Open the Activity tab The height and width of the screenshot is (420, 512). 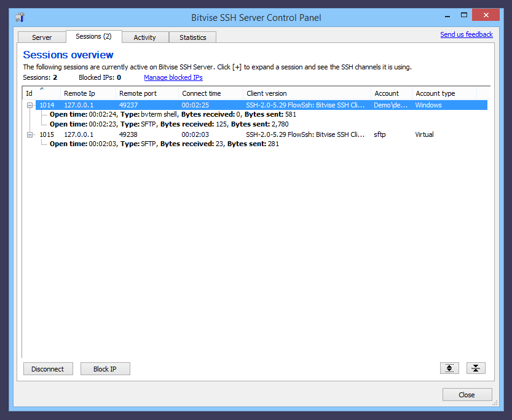click(x=144, y=37)
